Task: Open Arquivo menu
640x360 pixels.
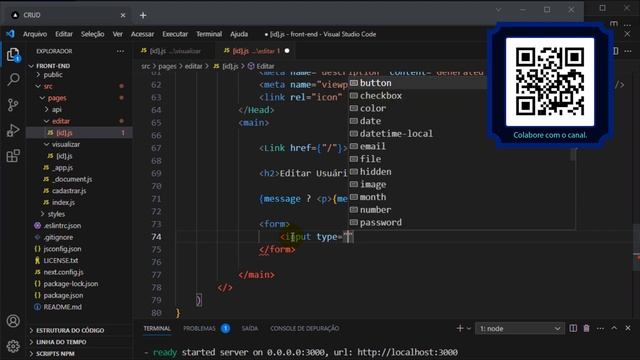Action: [x=35, y=34]
